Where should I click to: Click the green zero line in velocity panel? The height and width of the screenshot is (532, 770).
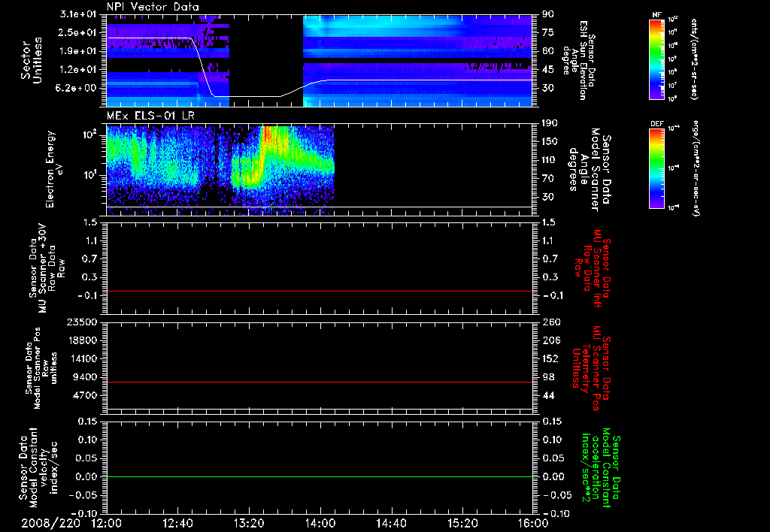tap(320, 476)
